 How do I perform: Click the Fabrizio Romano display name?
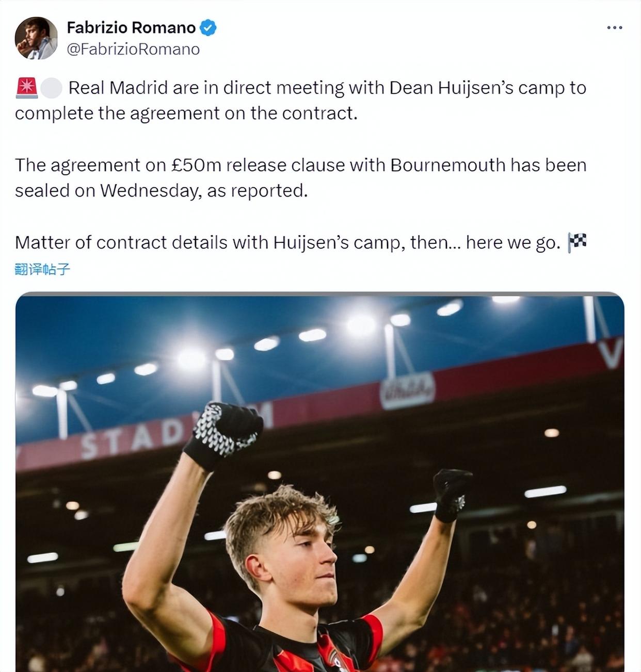(131, 27)
